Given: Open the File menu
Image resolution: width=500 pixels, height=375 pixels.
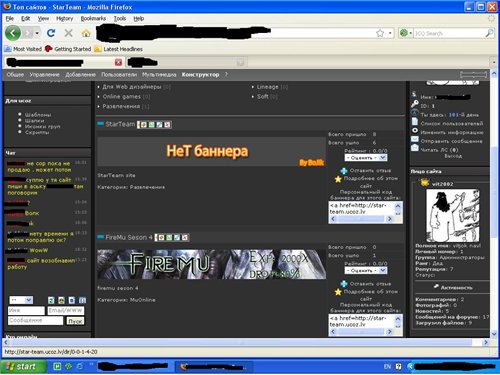Looking at the screenshot, I should point(10,18).
